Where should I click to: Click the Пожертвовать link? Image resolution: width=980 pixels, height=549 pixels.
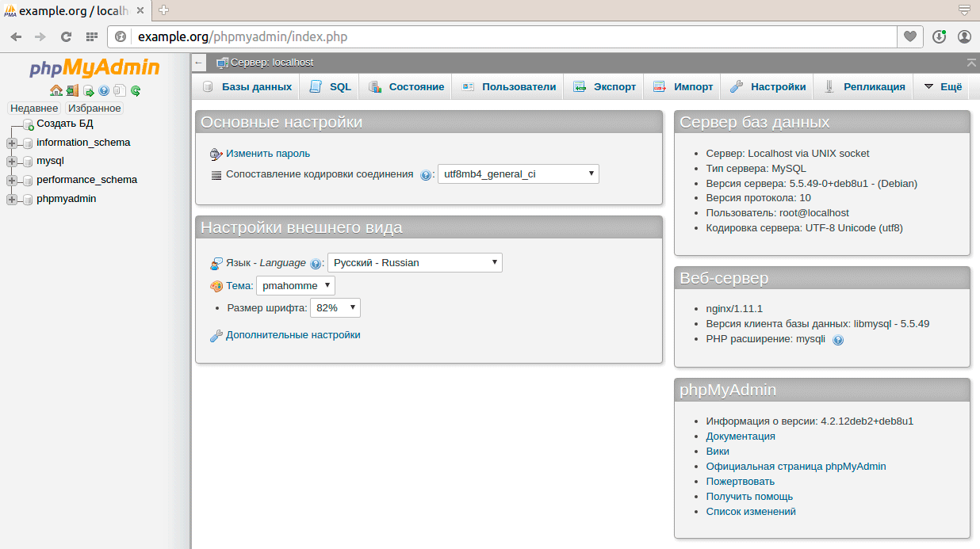(x=741, y=482)
